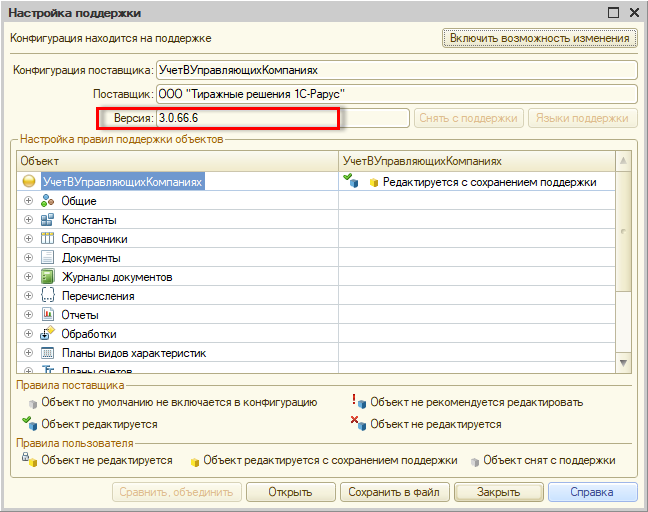Click the Общие tree icon
This screenshot has height=512, width=648.
coord(48,201)
